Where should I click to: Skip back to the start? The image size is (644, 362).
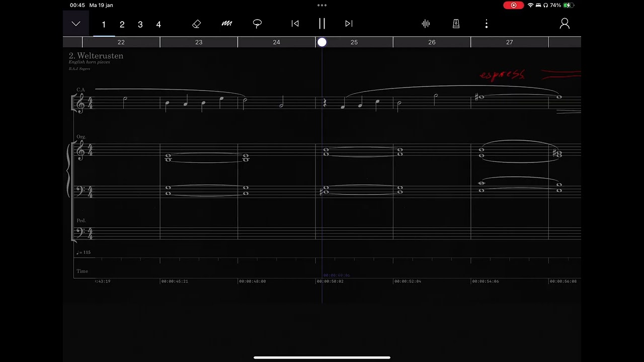pos(295,24)
